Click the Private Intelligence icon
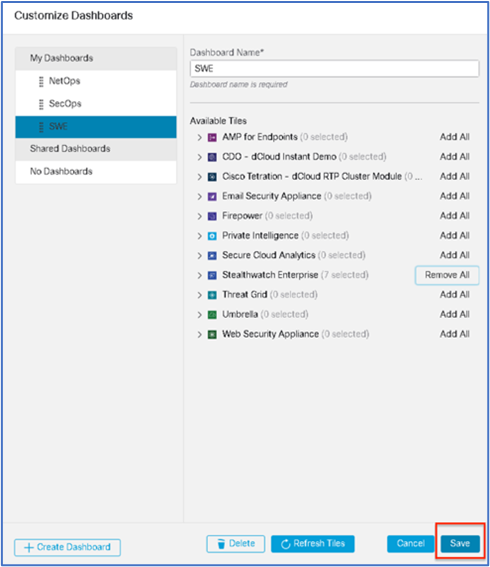The width and height of the screenshot is (490, 567). click(x=212, y=236)
